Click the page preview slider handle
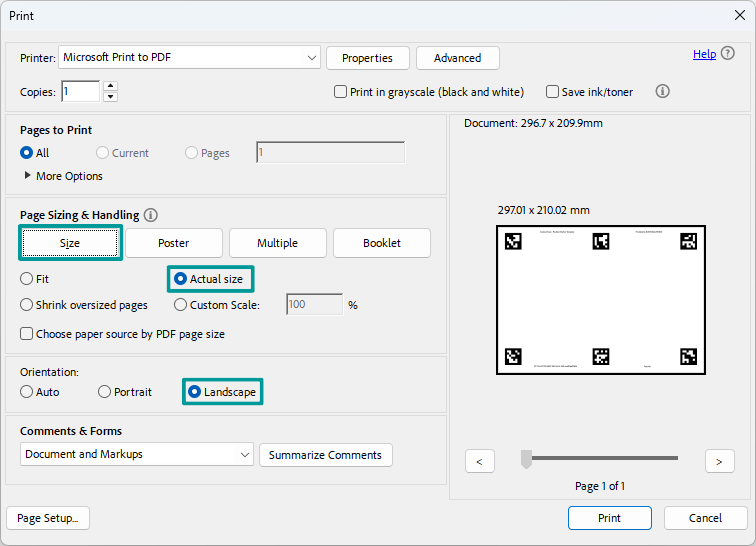The width and height of the screenshot is (756, 546). pyautogui.click(x=527, y=459)
